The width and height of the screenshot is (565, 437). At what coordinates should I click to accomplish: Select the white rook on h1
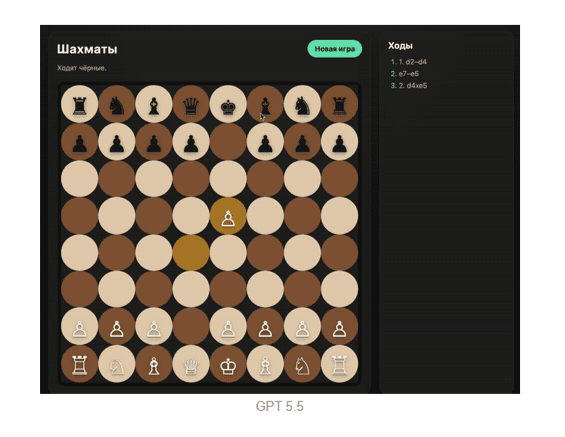339,364
